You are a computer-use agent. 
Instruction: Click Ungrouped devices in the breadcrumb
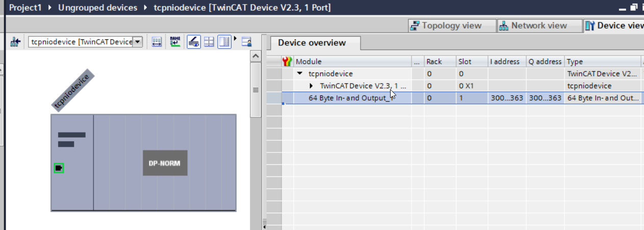(x=97, y=7)
